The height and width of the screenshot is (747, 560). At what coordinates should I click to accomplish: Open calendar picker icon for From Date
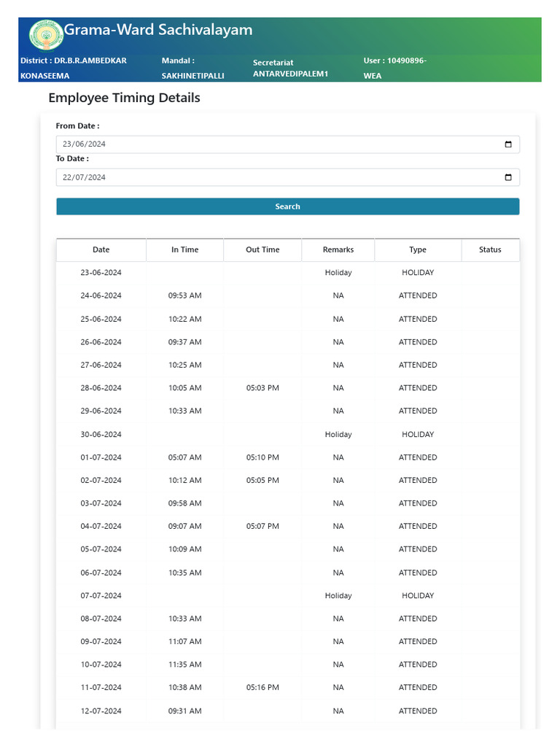pos(508,144)
